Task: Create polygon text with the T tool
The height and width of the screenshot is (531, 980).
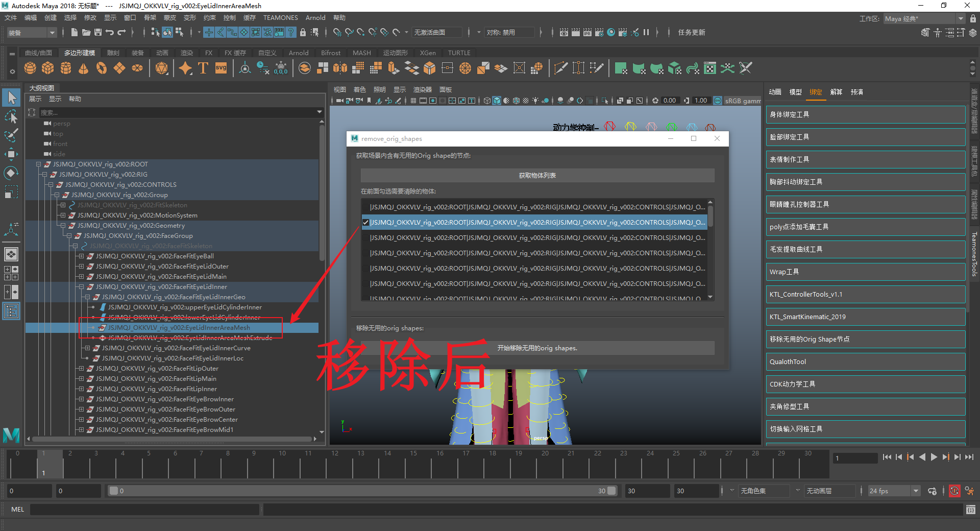Action: pos(203,68)
